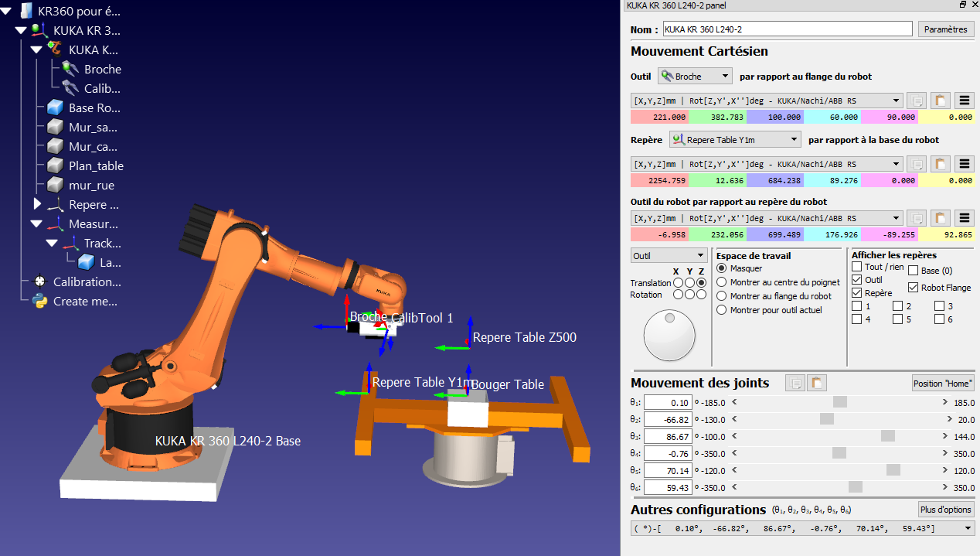The image size is (980, 556).
Task: Click the Paramètres button
Action: tap(946, 29)
